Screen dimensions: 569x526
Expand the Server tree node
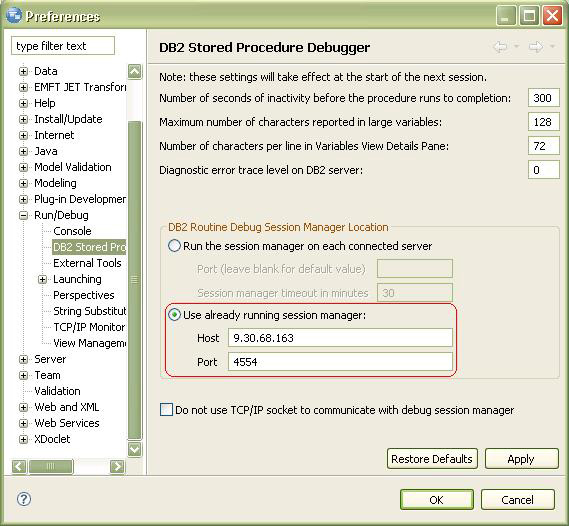23,359
